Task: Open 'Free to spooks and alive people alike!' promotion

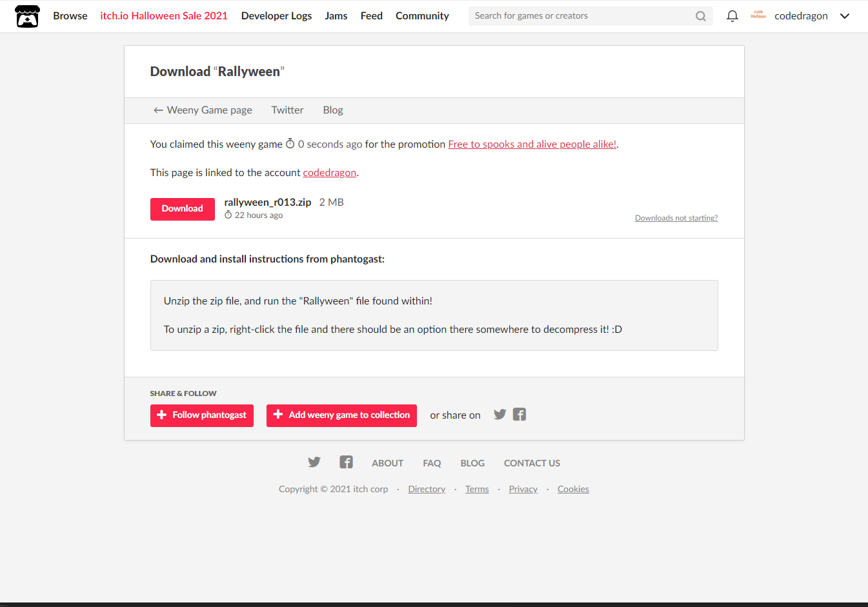Action: pyautogui.click(x=532, y=144)
